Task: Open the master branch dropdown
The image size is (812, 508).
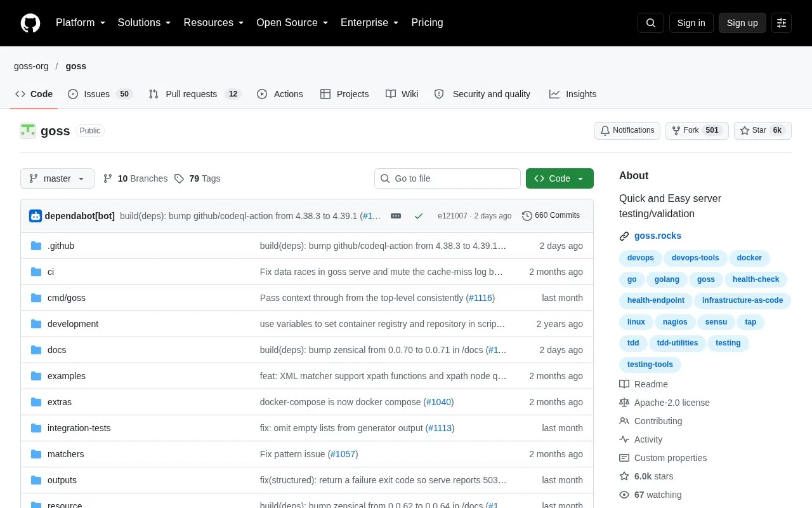Action: 57,178
